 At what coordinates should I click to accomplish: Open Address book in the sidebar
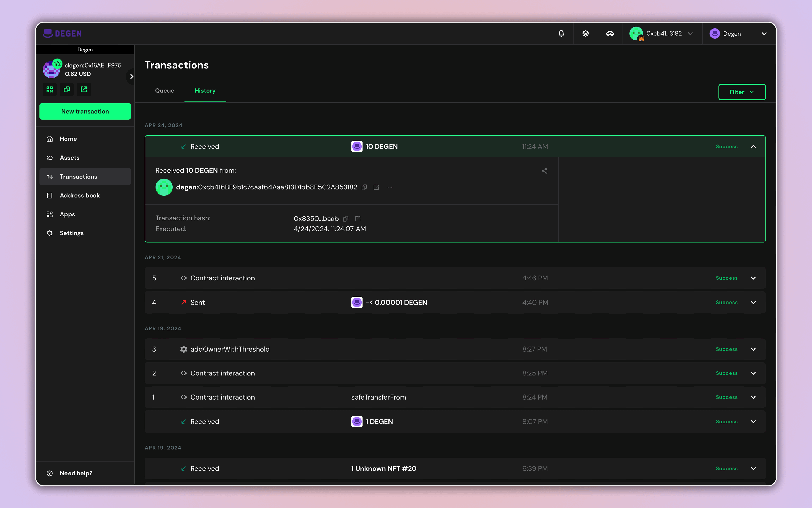[85, 195]
